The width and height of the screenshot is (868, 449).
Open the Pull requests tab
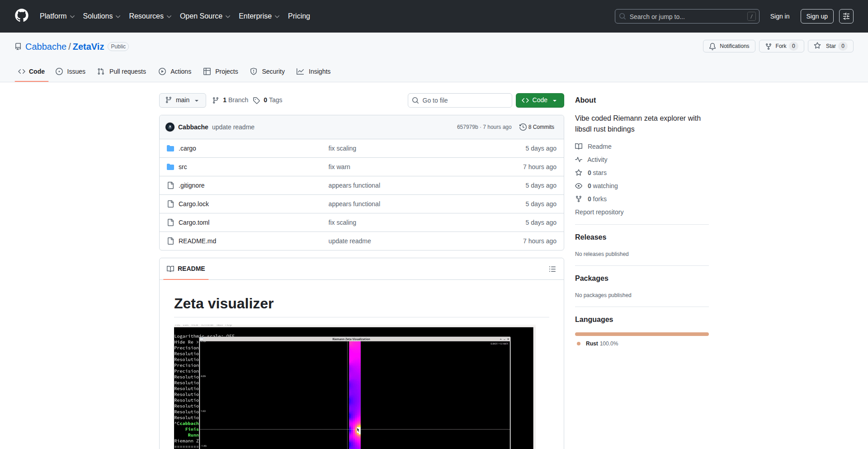pos(122,71)
